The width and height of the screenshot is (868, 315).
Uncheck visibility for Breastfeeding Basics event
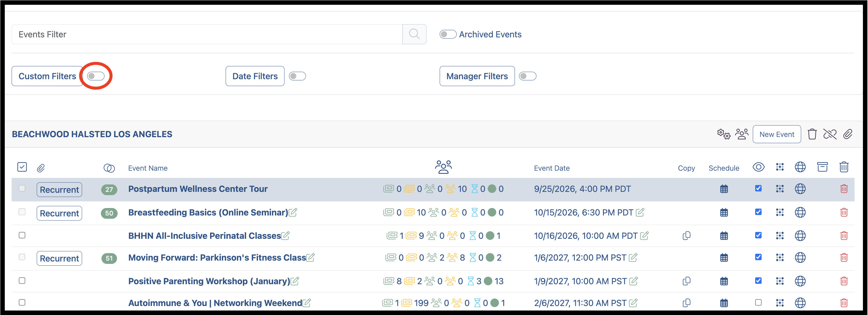click(758, 212)
